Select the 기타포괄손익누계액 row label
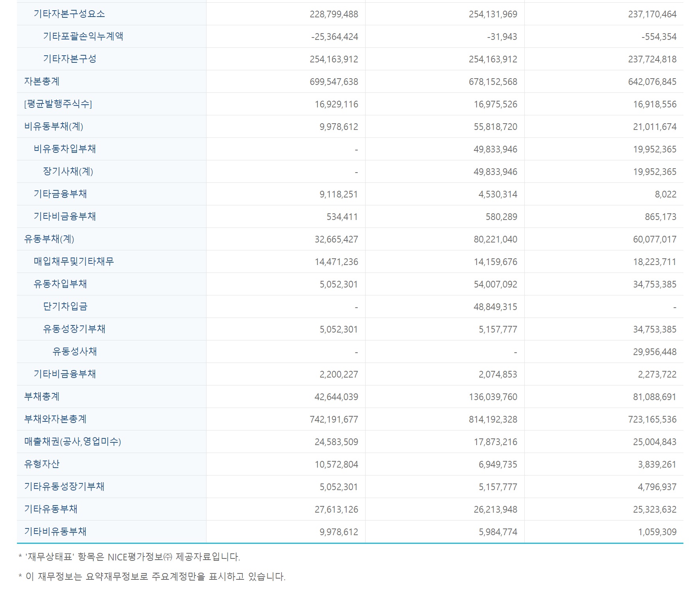 (x=83, y=36)
